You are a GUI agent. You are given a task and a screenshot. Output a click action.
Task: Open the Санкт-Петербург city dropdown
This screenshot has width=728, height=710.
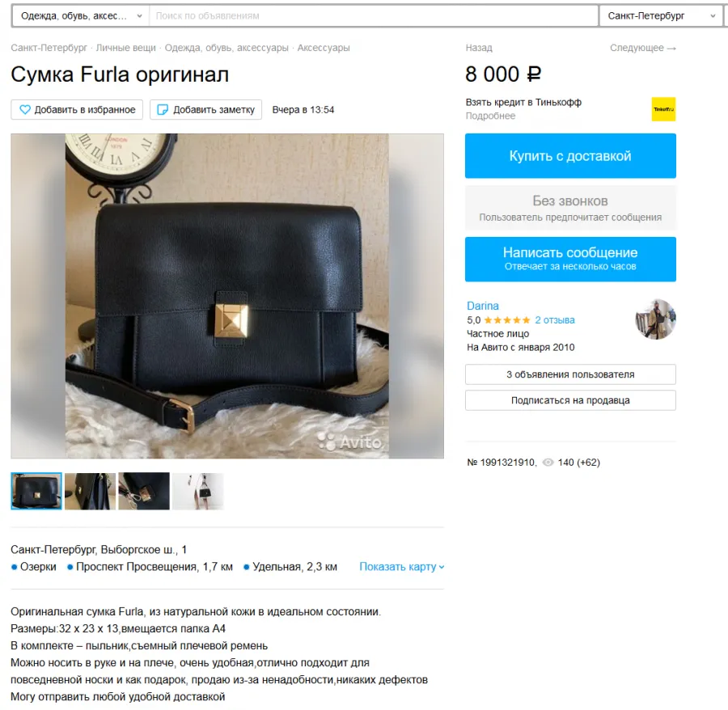tap(661, 16)
